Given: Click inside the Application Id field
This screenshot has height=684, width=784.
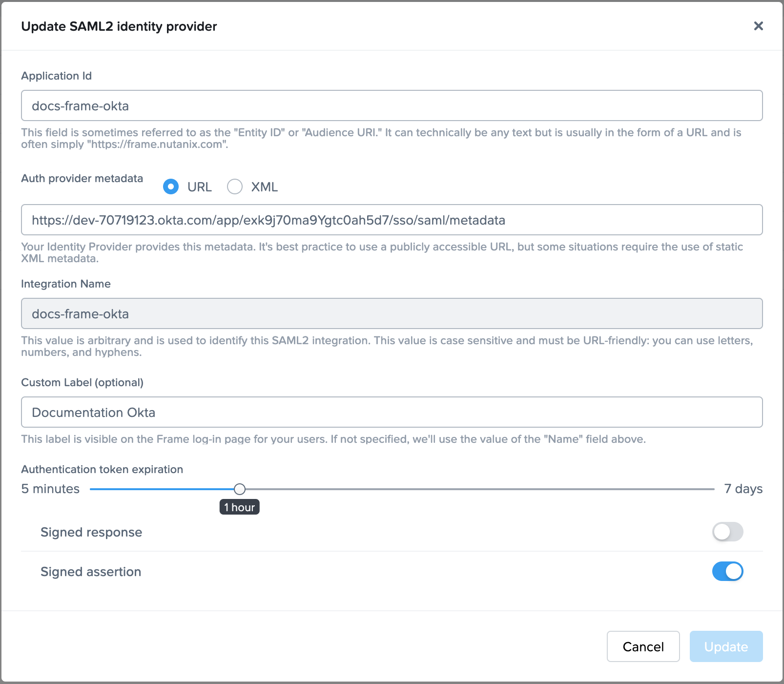Looking at the screenshot, I should (x=391, y=105).
